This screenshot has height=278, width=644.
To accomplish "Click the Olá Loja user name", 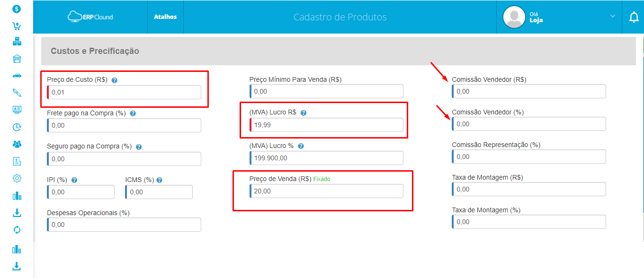I will (536, 17).
